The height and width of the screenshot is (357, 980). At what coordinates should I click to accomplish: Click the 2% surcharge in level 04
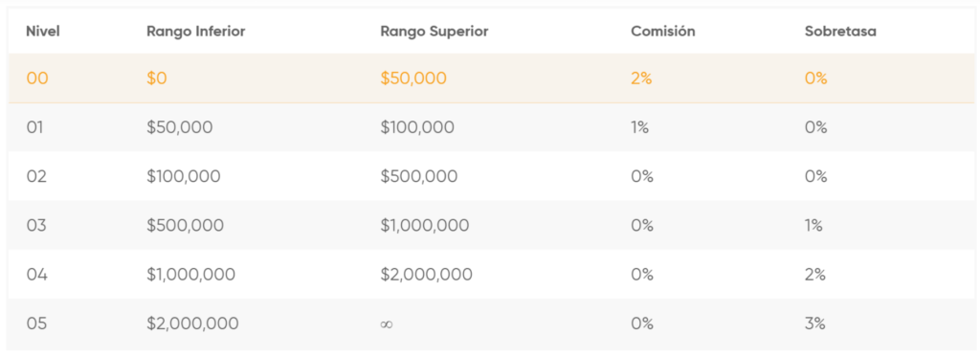point(815,274)
